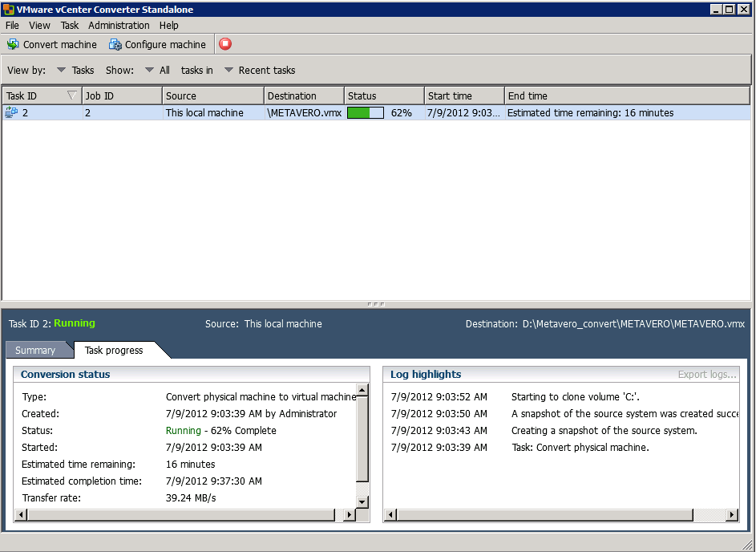Click the window resize grip corner
The width and height of the screenshot is (756, 552).
(747, 544)
